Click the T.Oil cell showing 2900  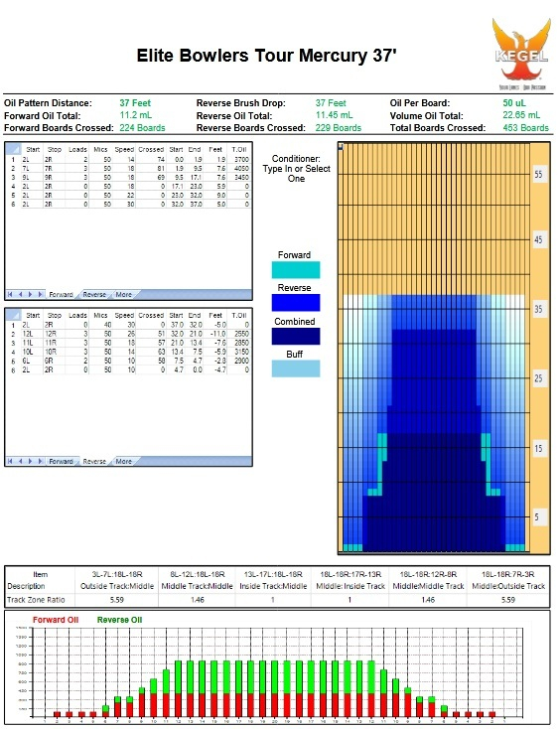[239, 361]
